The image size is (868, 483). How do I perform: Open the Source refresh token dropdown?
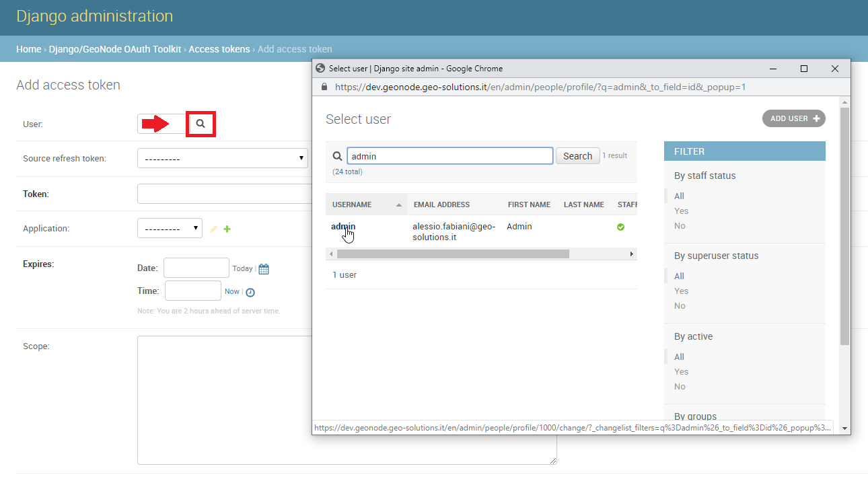click(223, 159)
